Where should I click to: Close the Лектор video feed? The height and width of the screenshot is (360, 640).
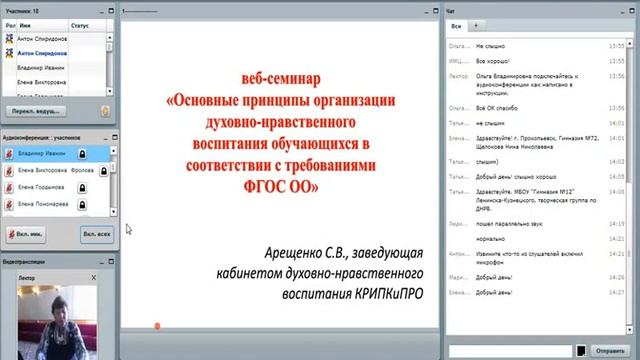click(93, 278)
